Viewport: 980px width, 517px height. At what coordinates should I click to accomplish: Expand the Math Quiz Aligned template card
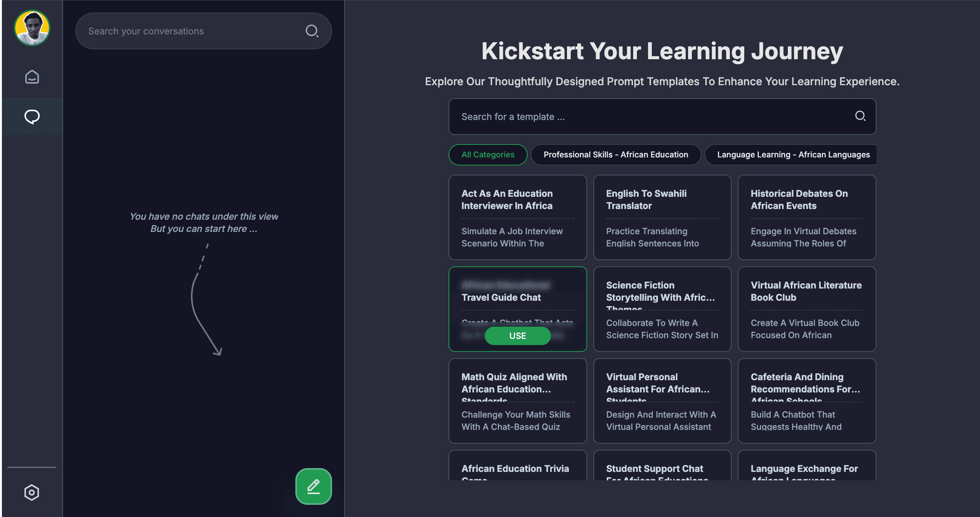517,401
